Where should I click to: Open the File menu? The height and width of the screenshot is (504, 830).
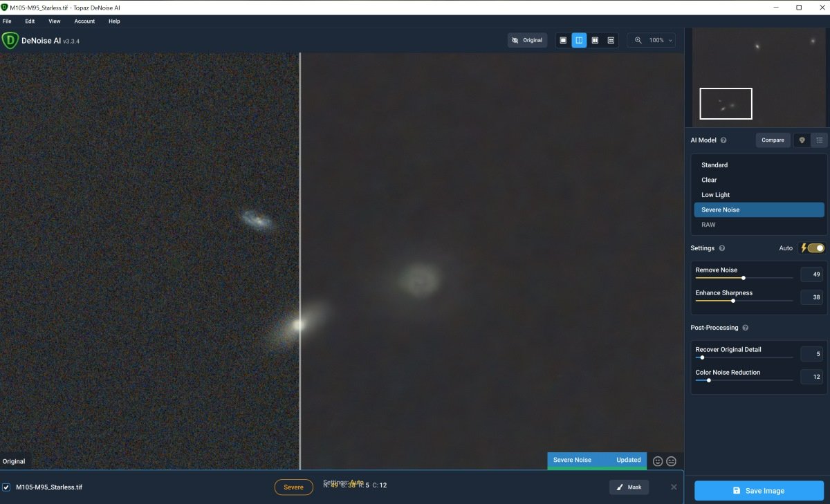(x=7, y=21)
